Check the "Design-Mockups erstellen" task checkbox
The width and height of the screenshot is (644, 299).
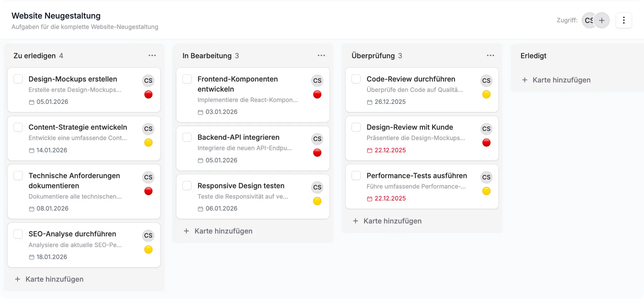18,79
